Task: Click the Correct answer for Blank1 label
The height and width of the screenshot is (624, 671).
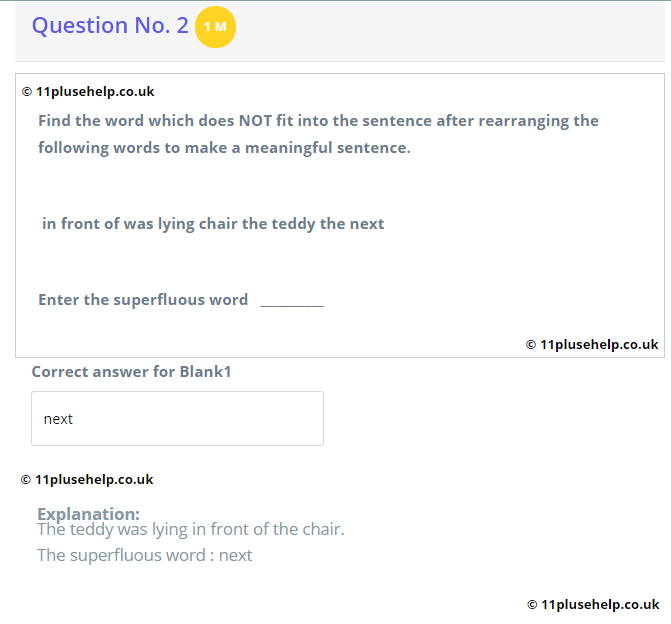Action: click(x=131, y=371)
